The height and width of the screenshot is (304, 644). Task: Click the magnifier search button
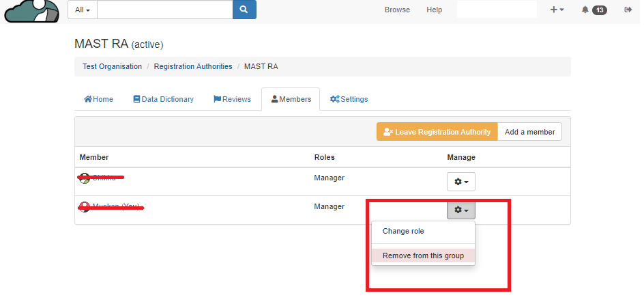[x=244, y=10]
